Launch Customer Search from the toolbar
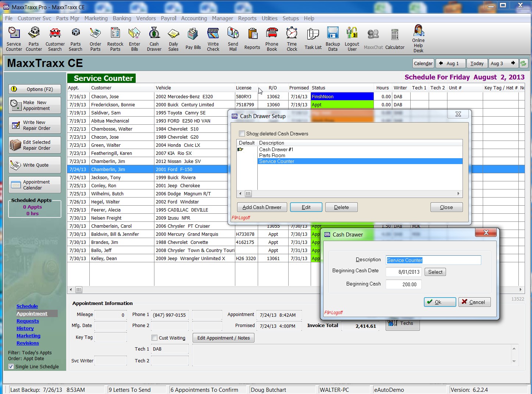The width and height of the screenshot is (532, 394). (55, 39)
